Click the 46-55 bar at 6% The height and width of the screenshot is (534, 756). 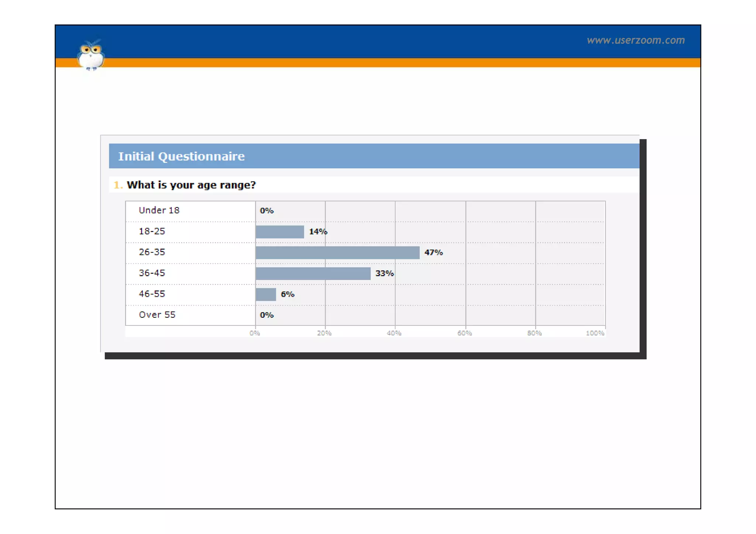point(265,294)
